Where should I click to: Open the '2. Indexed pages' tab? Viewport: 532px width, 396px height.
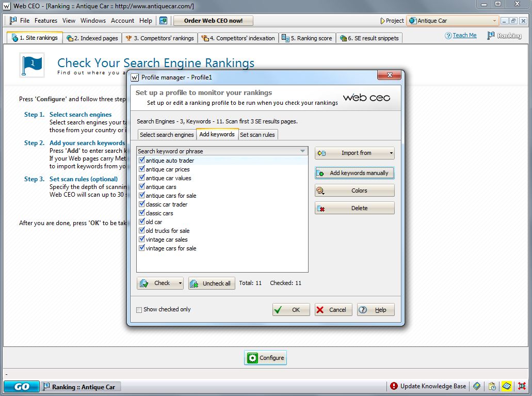93,38
